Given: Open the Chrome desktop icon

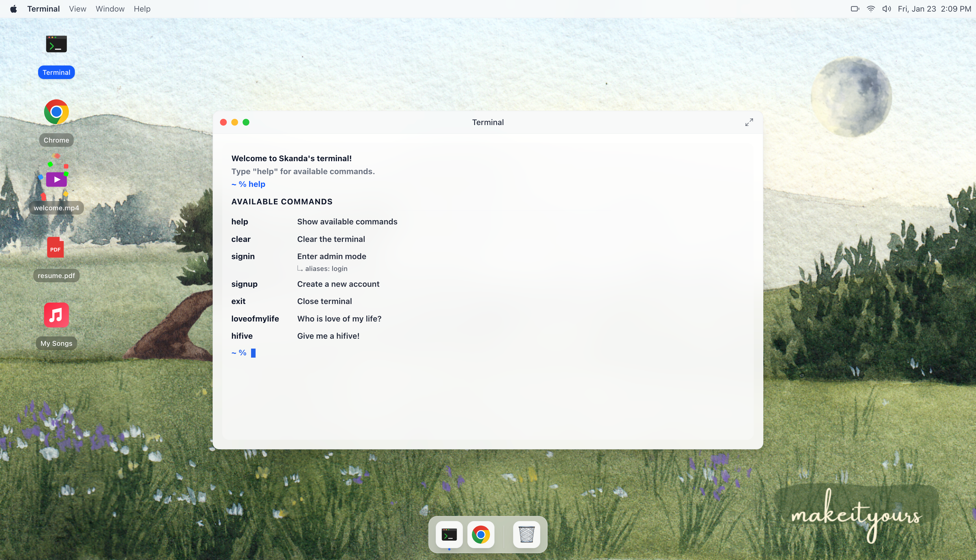Looking at the screenshot, I should (x=56, y=112).
